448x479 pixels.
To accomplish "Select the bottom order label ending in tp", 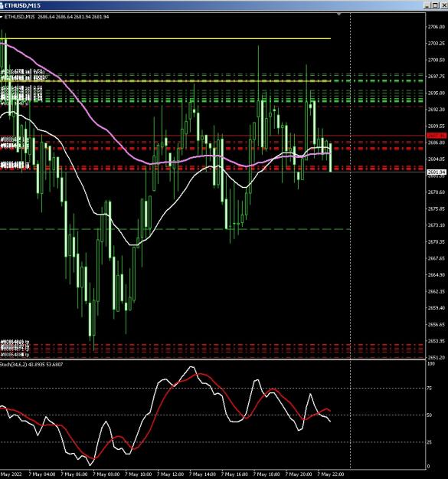I will point(15,355).
